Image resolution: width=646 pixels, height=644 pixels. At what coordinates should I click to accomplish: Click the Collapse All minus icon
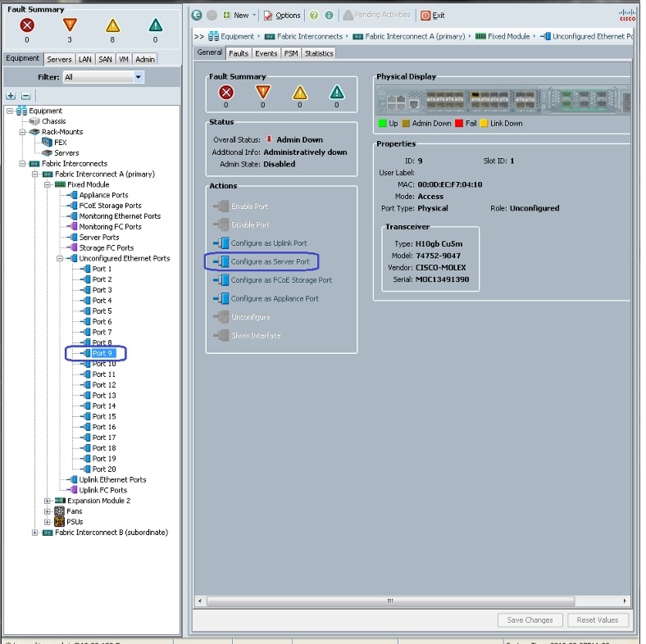[x=25, y=96]
